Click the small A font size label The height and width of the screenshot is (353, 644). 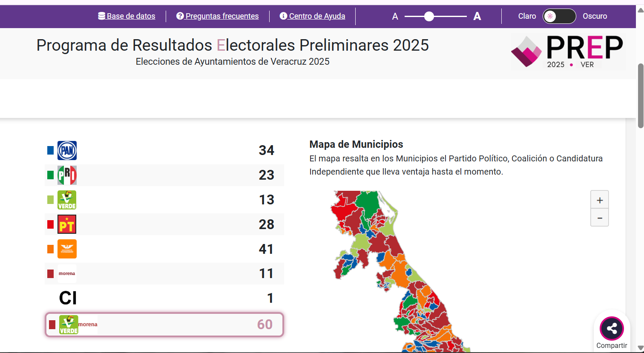tap(395, 16)
